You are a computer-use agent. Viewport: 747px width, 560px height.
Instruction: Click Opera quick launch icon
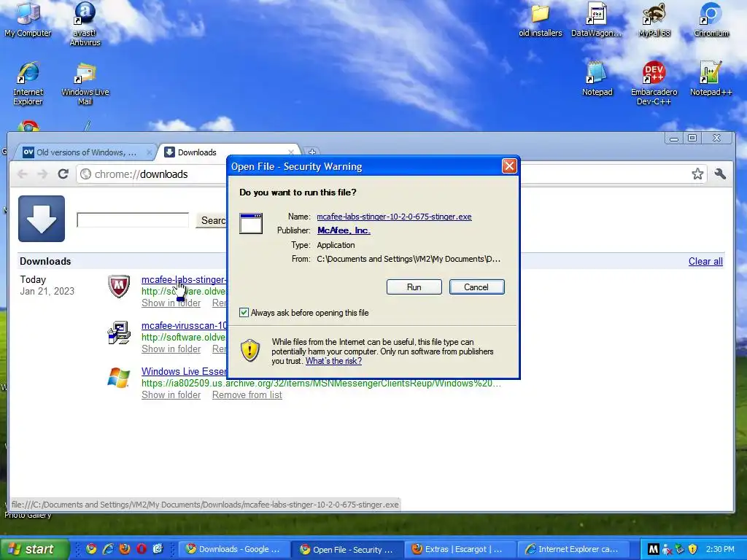142,549
